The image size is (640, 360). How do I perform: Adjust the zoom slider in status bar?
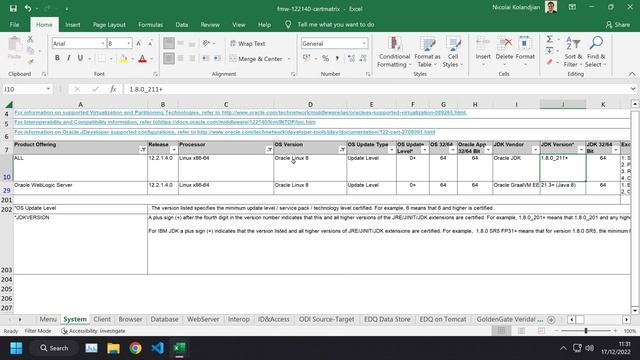point(586,331)
